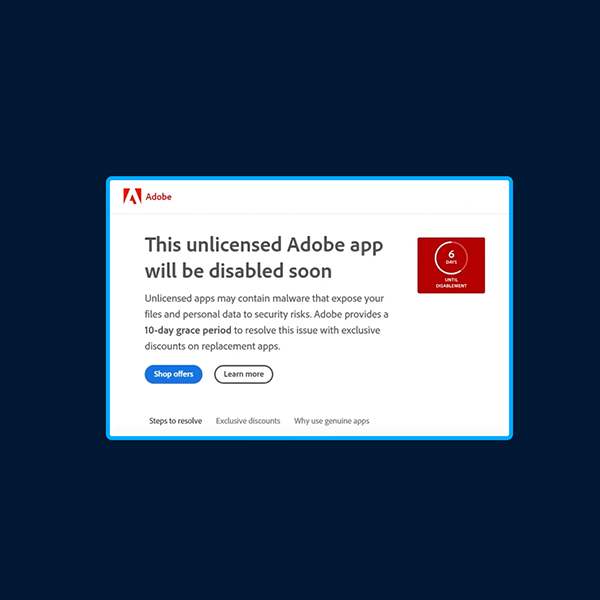600x600 pixels.
Task: Click the red Adobe logo icon
Action: click(132, 196)
